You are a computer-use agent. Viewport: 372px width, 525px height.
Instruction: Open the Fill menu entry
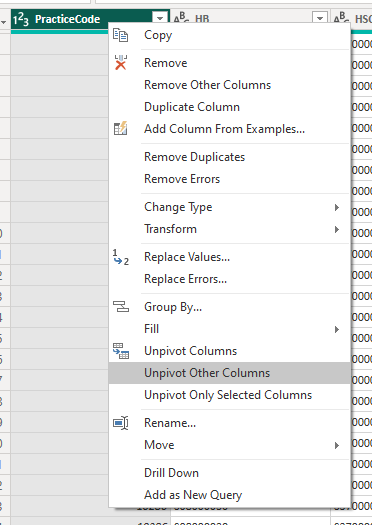[x=229, y=329]
